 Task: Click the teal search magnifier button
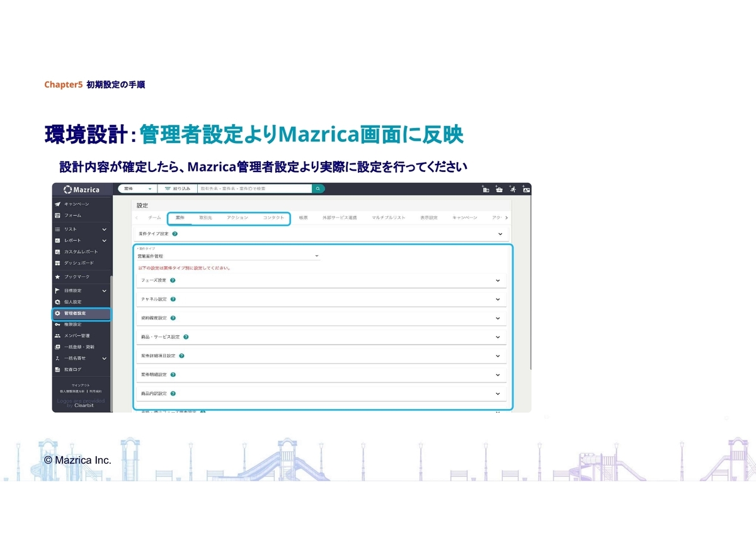pyautogui.click(x=319, y=188)
